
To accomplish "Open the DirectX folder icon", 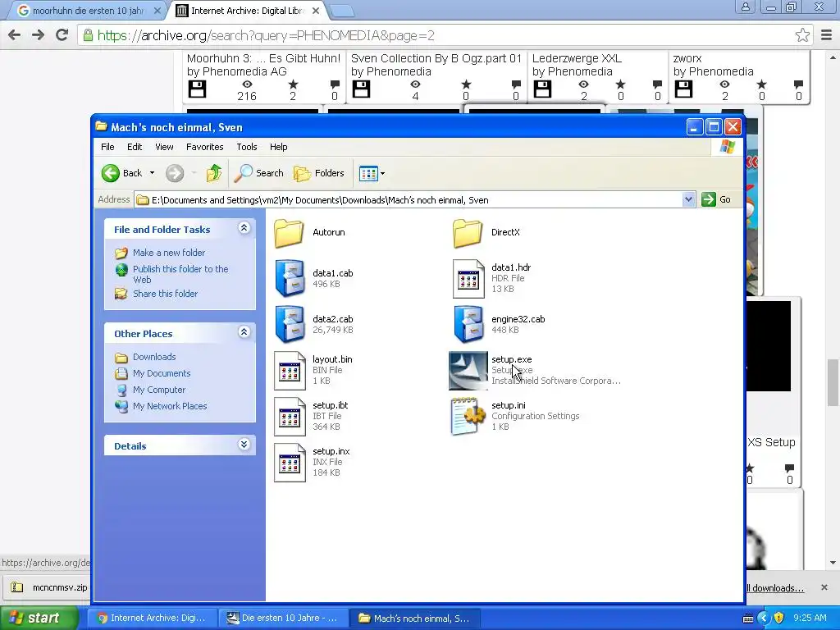I will pyautogui.click(x=468, y=232).
